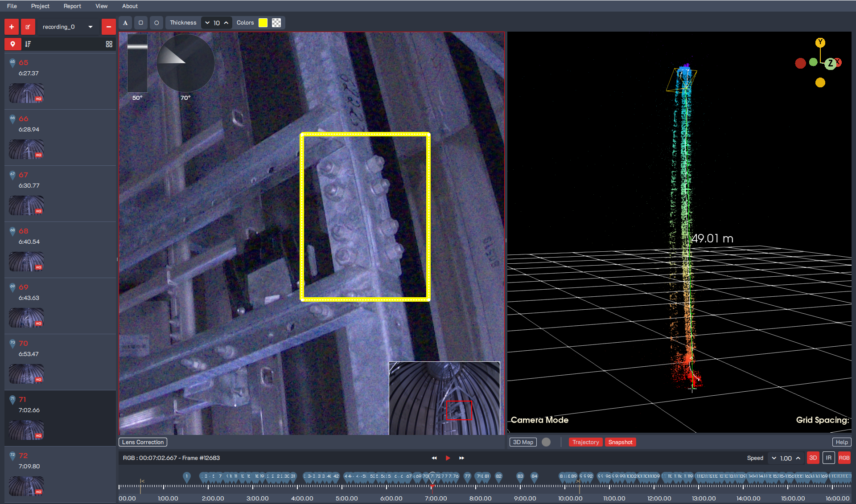This screenshot has width=856, height=504.
Task: Click timeline marker 1
Action: [187, 477]
